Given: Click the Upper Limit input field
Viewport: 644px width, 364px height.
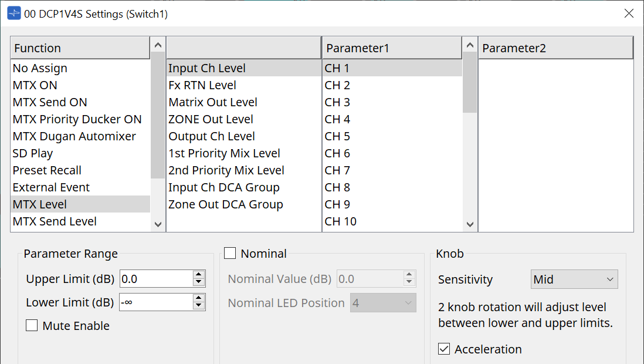Looking at the screenshot, I should [x=155, y=279].
